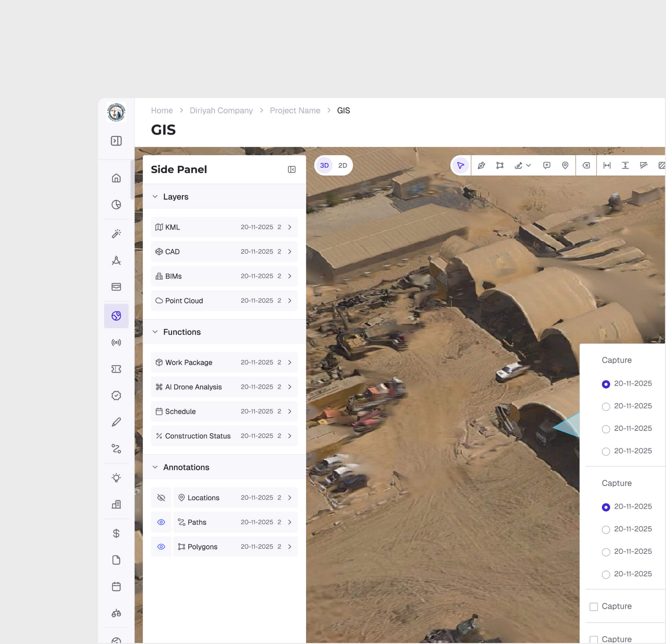This screenshot has width=666, height=644.
Task: Show the Locations annotations layer
Action: [x=161, y=497]
